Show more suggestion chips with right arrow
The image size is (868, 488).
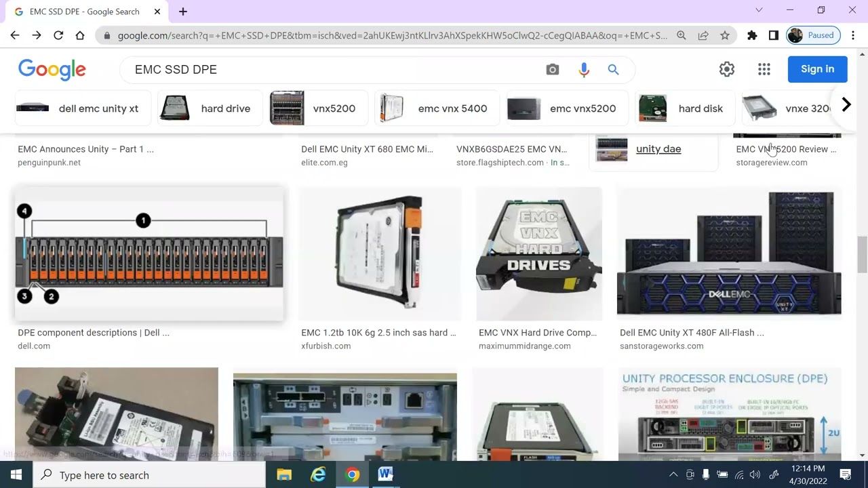846,105
